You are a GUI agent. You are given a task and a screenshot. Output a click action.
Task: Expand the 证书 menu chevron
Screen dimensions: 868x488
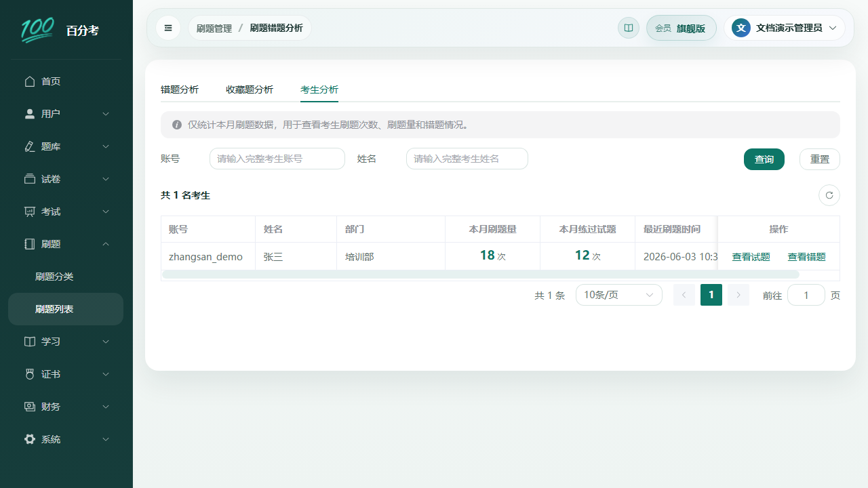pos(106,374)
